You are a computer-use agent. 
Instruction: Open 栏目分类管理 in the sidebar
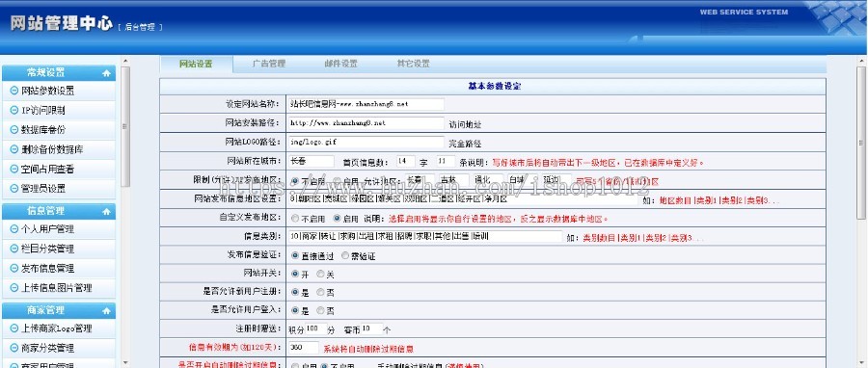(x=47, y=249)
